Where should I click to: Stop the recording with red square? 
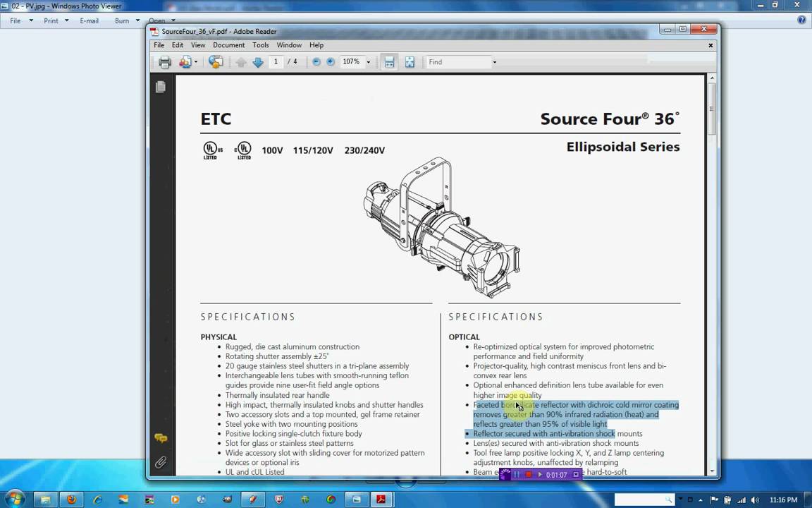point(528,474)
